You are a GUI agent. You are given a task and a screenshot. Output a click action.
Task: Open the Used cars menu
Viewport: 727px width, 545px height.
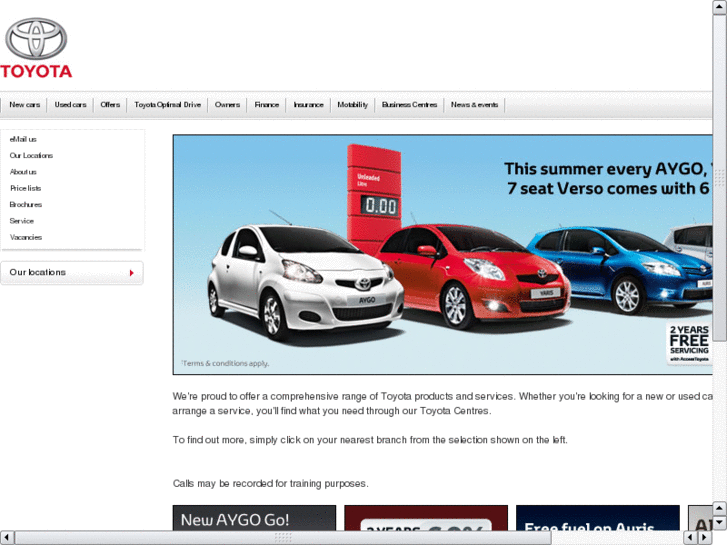tap(70, 105)
